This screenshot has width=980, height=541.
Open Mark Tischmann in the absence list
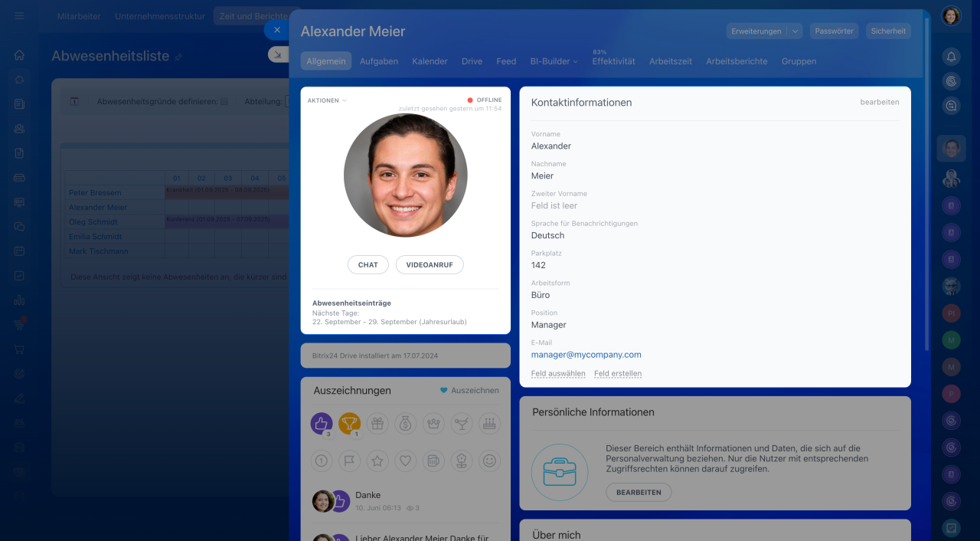[x=99, y=251]
